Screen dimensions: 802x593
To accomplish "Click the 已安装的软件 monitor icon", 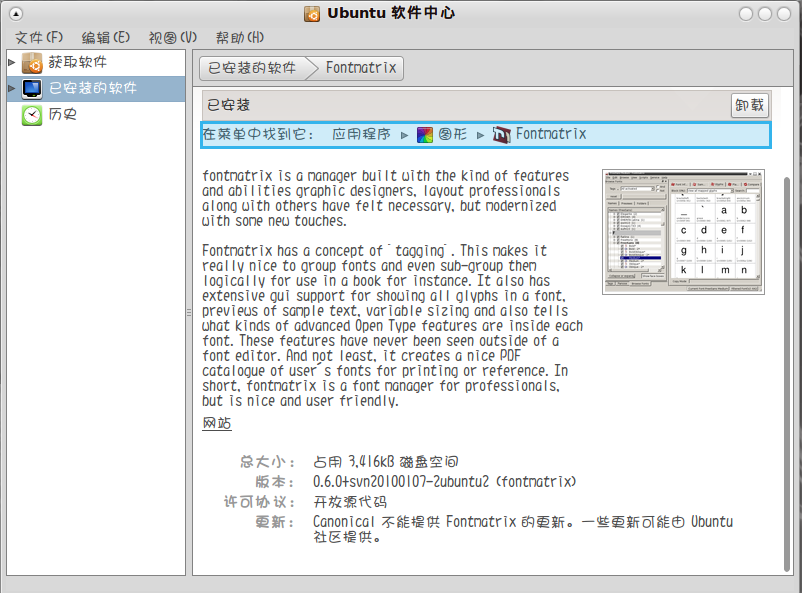I will click(32, 89).
